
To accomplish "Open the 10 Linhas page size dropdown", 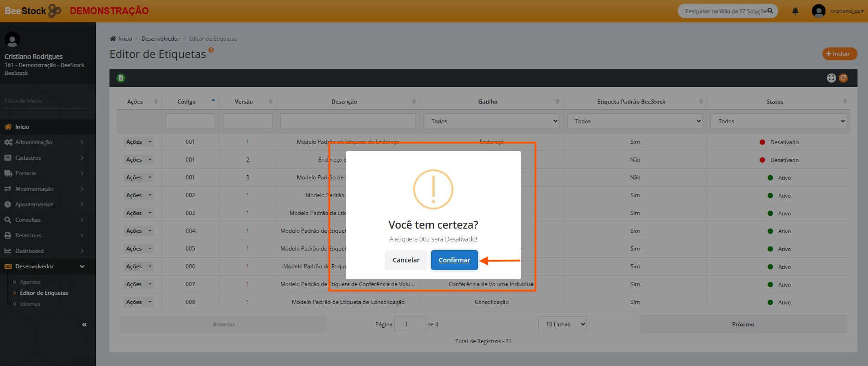I will coord(562,324).
